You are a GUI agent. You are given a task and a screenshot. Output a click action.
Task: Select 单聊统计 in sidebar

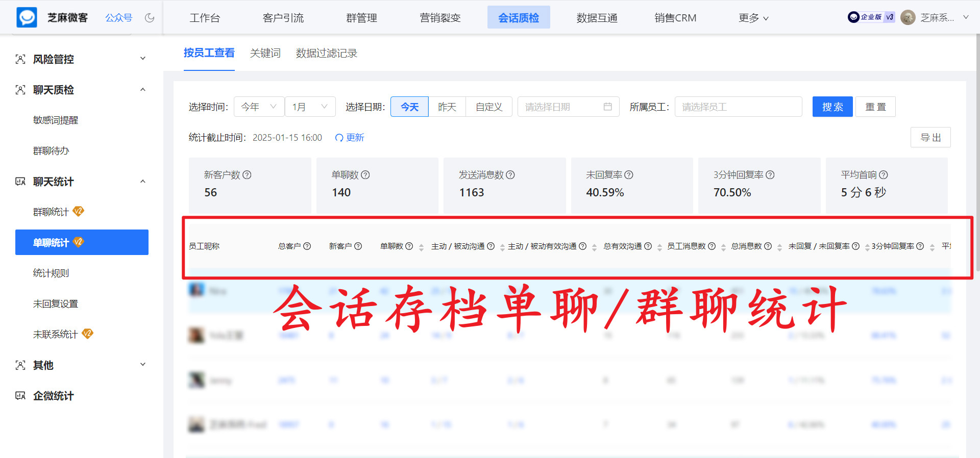82,242
